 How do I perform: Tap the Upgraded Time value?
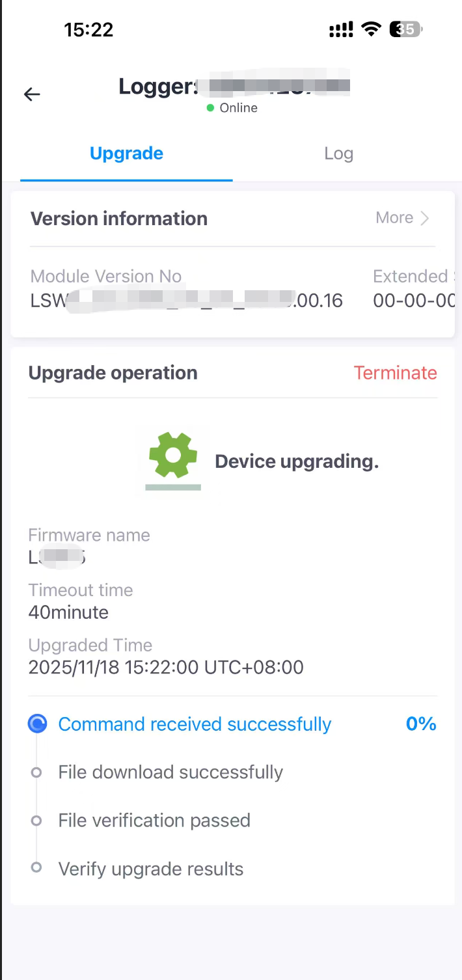click(x=166, y=668)
